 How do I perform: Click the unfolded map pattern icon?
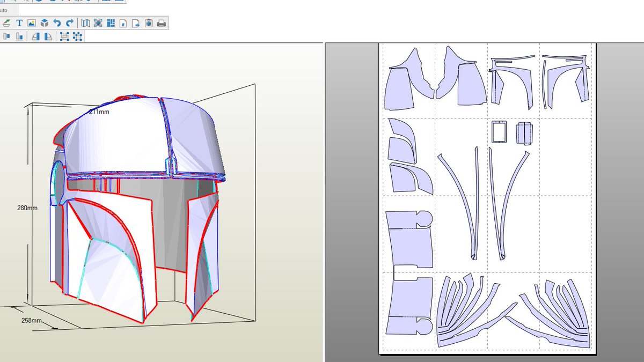click(85, 23)
